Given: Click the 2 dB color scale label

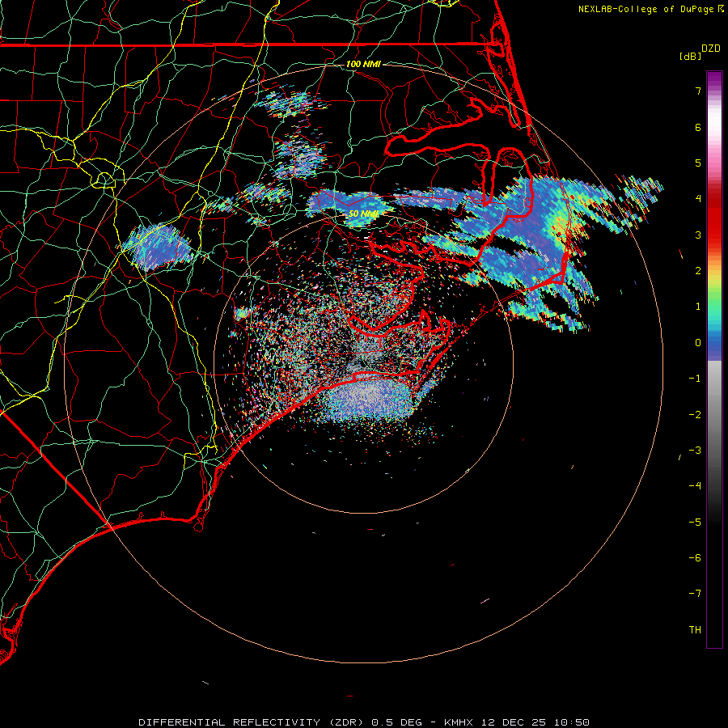Looking at the screenshot, I should [698, 271].
